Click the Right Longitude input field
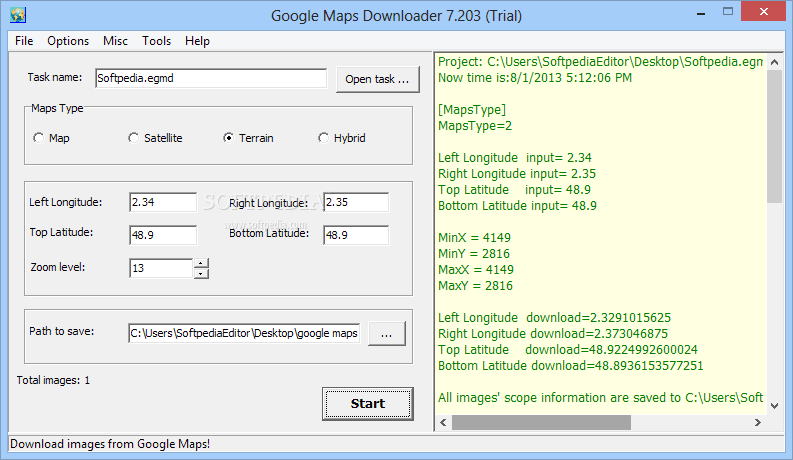The width and height of the screenshot is (793, 460). click(356, 202)
